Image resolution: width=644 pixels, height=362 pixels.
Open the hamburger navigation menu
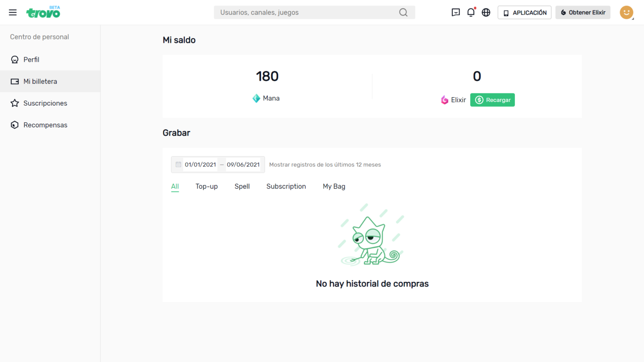tap(13, 12)
